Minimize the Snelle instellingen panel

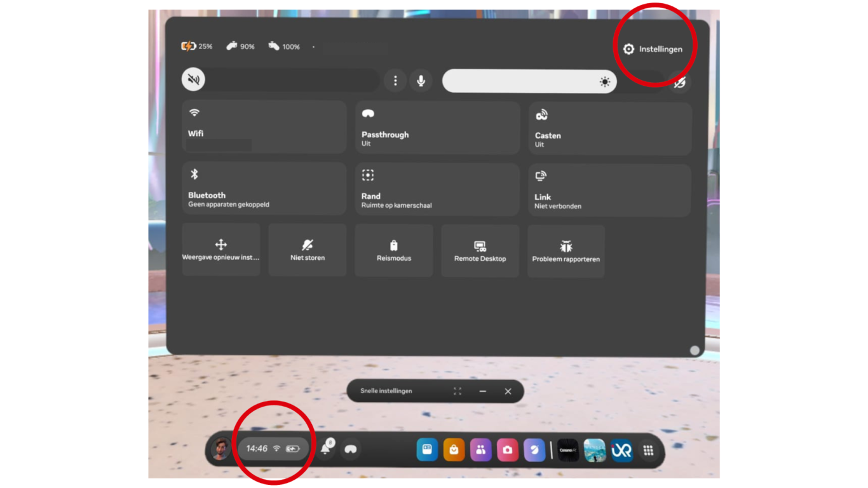point(483,391)
